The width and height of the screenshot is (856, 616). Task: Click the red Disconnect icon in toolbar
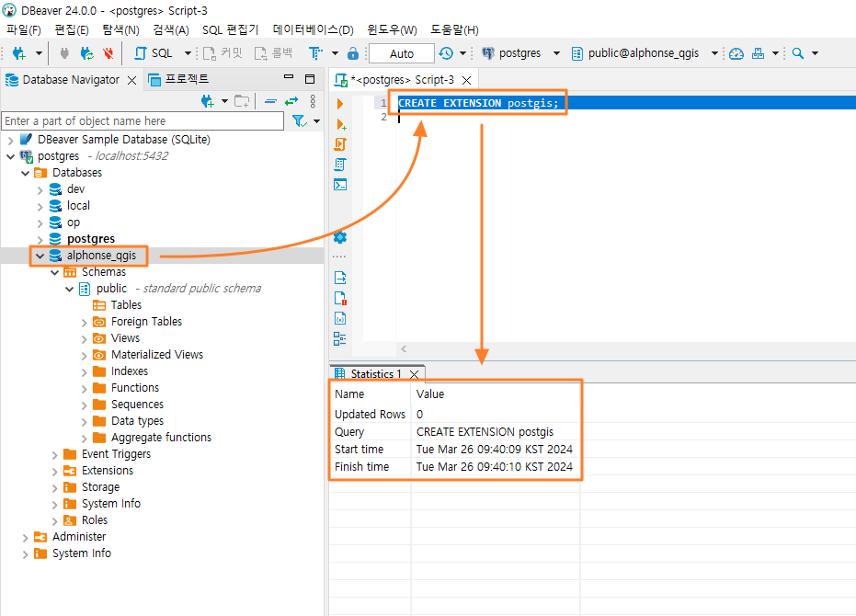(x=108, y=53)
